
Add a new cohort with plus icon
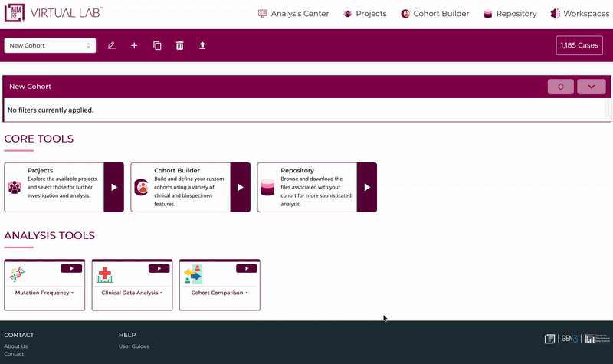point(134,46)
